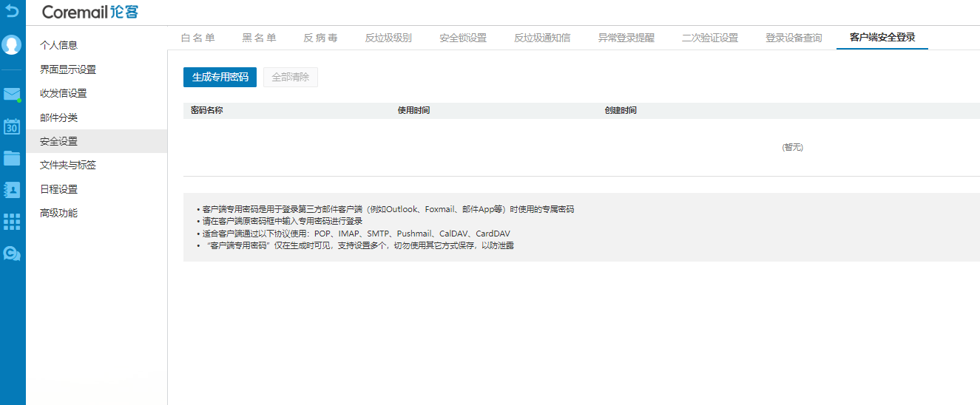The width and height of the screenshot is (980, 405).
Task: Select 文件夹与标签 in the settings menu
Action: pyautogui.click(x=67, y=165)
